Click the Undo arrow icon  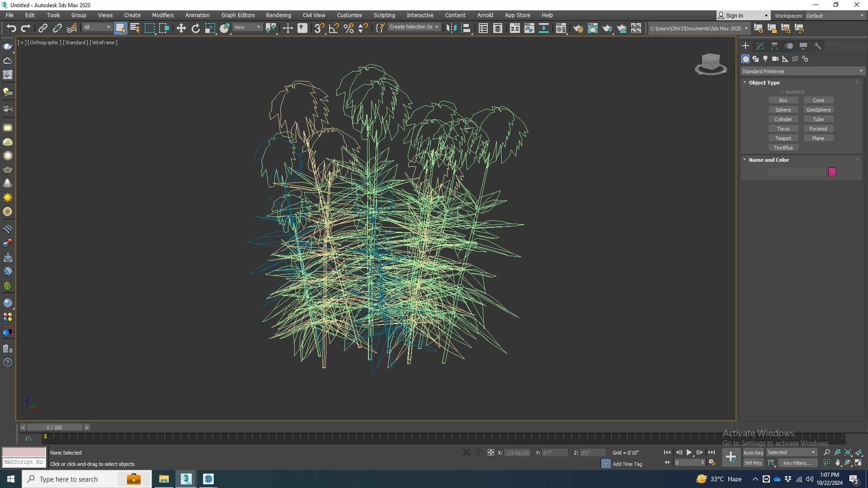[11, 28]
